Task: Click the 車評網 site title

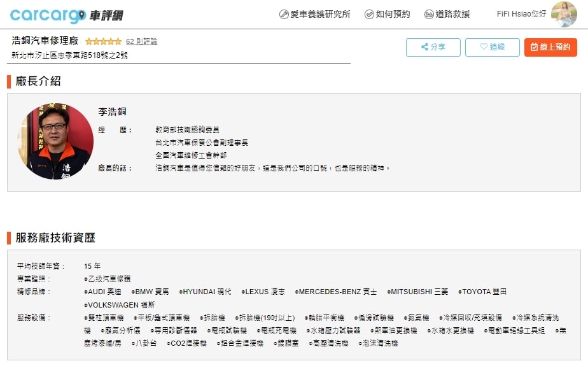Action: pyautogui.click(x=106, y=15)
